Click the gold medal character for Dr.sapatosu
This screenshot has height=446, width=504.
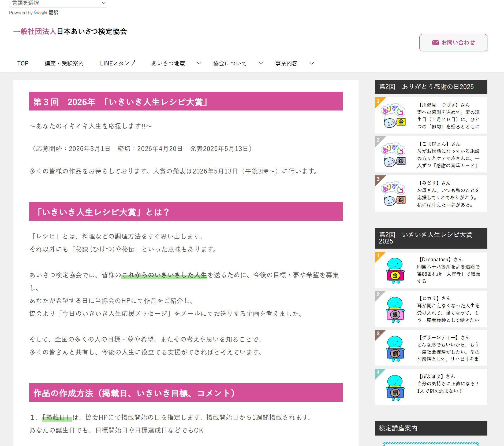point(395,270)
